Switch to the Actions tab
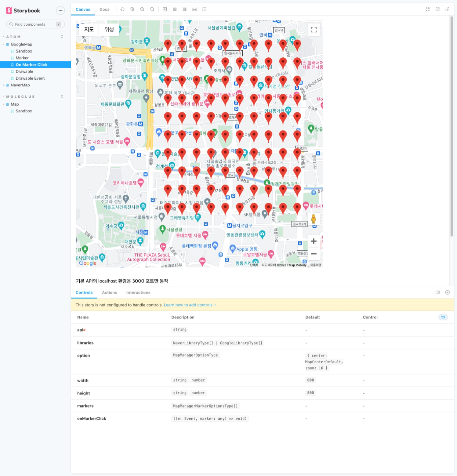The width and height of the screenshot is (457, 476). point(109,292)
